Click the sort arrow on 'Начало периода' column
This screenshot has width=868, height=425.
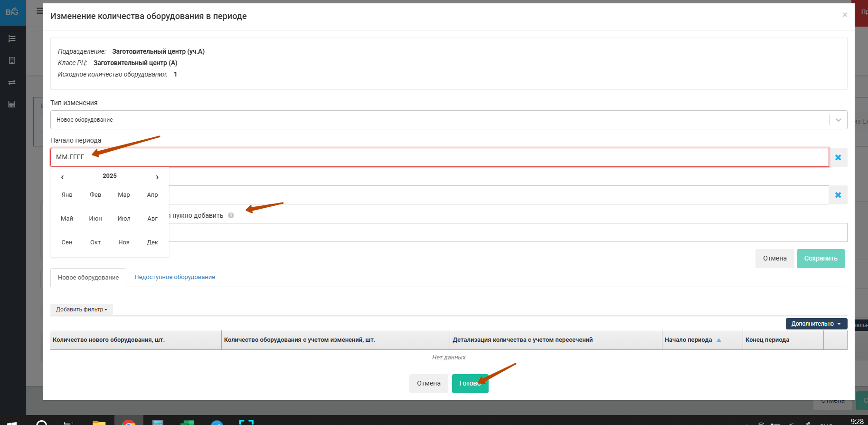point(719,340)
